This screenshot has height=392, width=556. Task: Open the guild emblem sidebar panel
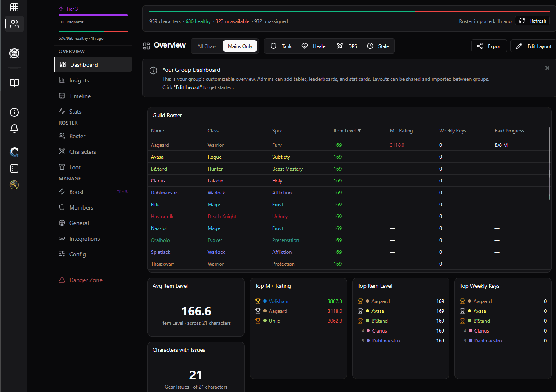pyautogui.click(x=14, y=53)
